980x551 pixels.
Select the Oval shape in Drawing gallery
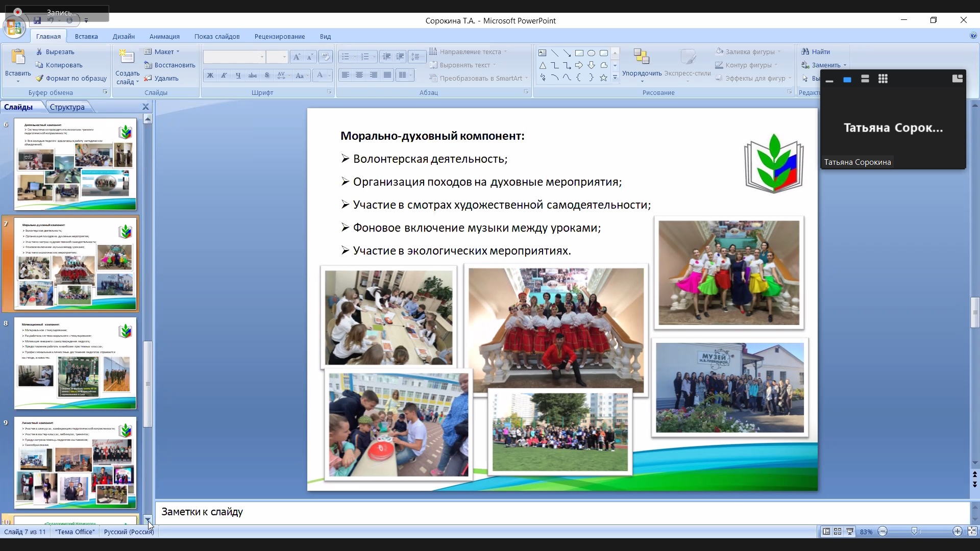(x=592, y=53)
